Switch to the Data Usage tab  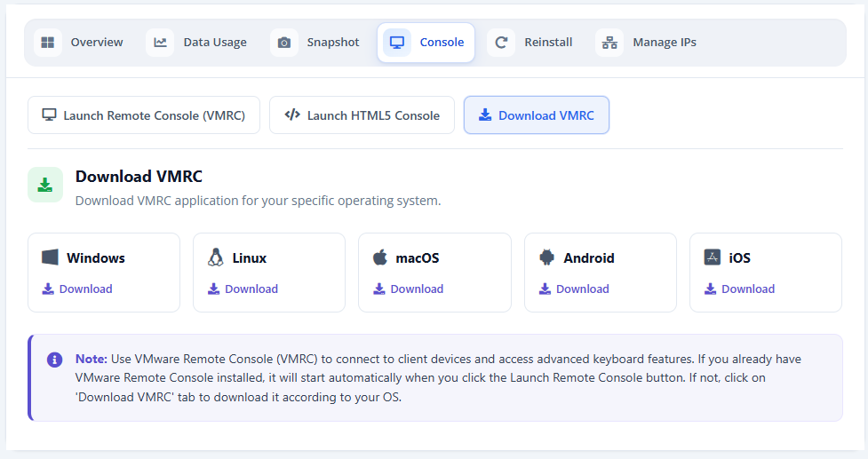pyautogui.click(x=198, y=43)
